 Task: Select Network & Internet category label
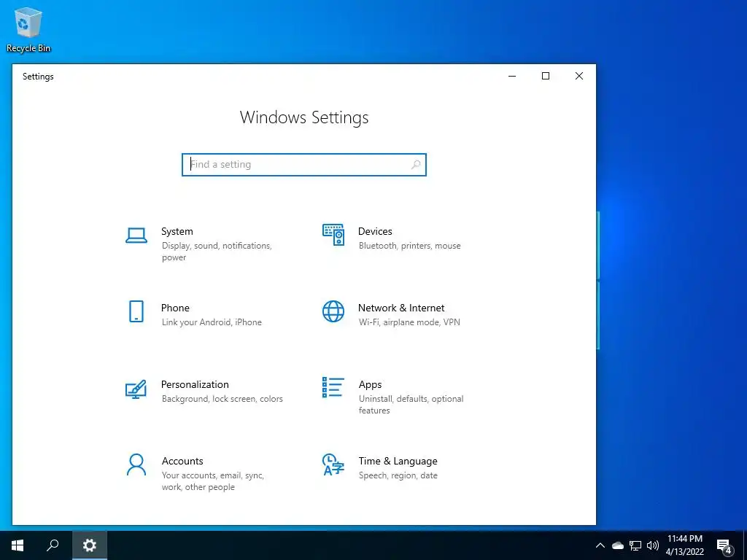point(401,308)
